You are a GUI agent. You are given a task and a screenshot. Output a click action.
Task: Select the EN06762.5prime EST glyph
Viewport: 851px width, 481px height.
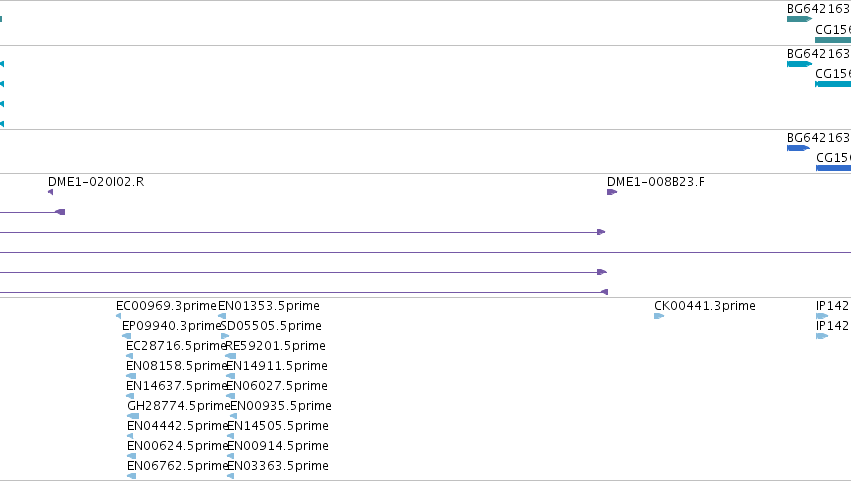click(x=131, y=476)
